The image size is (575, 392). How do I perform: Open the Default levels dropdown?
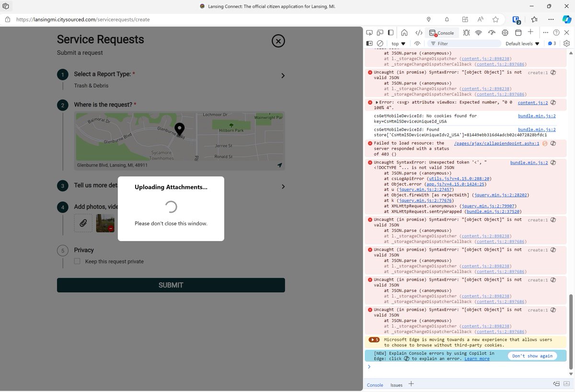[522, 44]
